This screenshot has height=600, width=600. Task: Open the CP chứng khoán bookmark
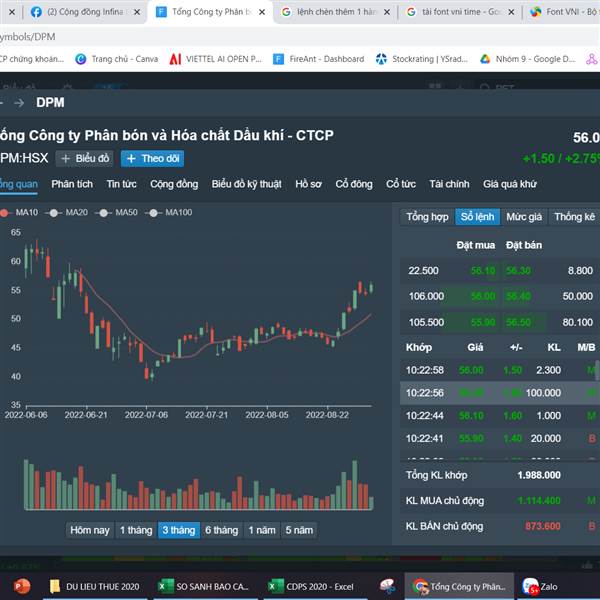coord(31,59)
